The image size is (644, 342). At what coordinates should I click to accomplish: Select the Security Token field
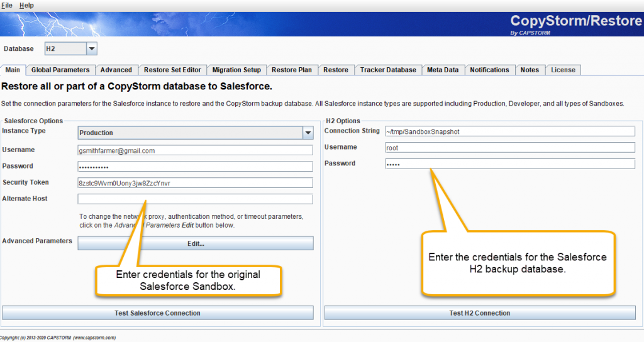196,183
